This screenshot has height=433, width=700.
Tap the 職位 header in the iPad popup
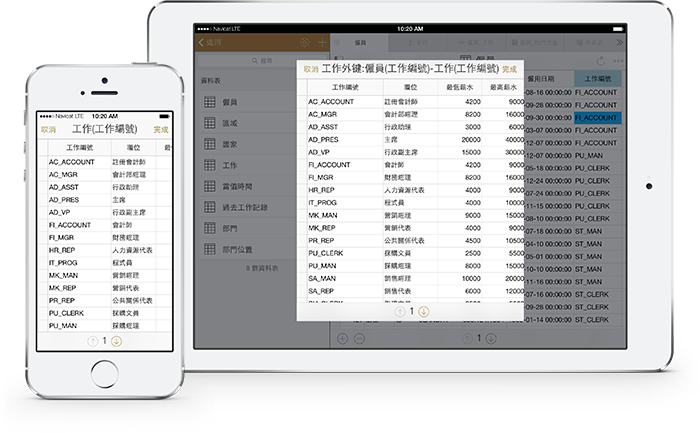click(410, 87)
